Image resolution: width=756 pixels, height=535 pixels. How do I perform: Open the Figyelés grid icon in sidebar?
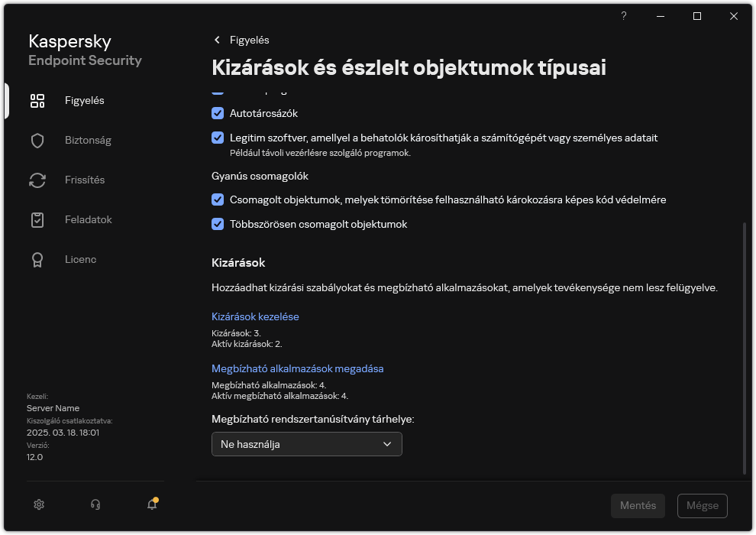coord(37,100)
